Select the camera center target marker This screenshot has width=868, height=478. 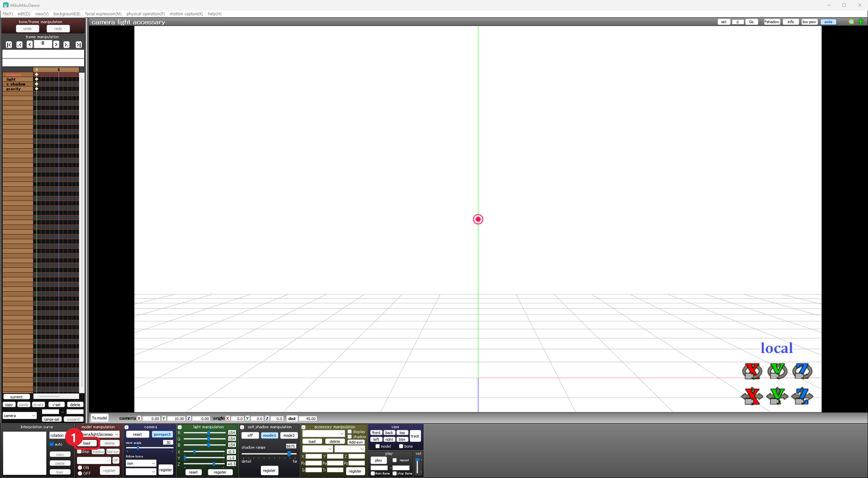[x=478, y=219]
